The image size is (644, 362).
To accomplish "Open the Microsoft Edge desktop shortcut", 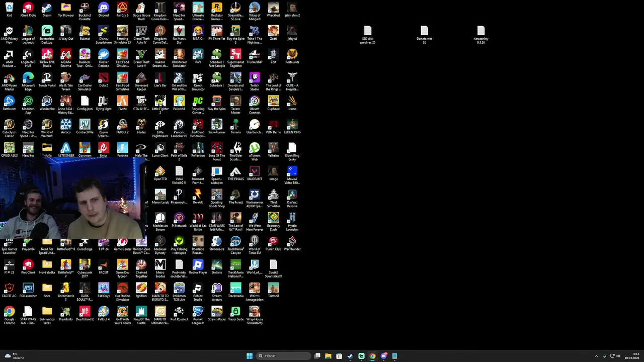I will point(28,81).
